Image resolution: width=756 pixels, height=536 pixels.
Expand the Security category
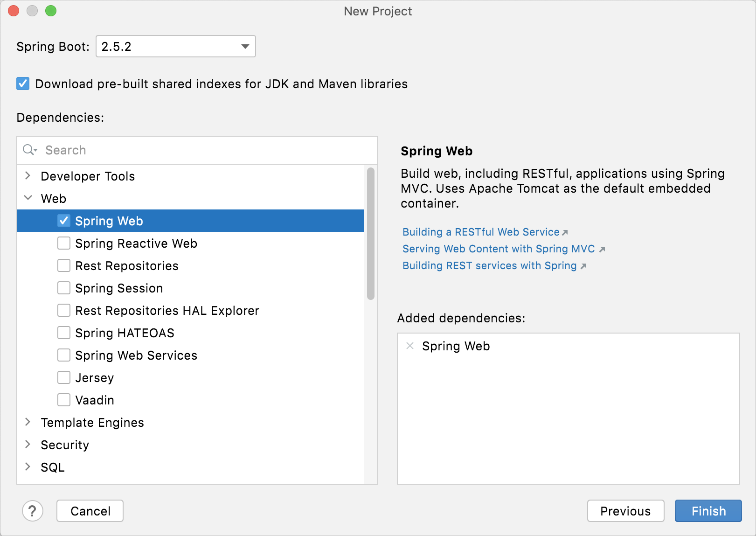28,445
